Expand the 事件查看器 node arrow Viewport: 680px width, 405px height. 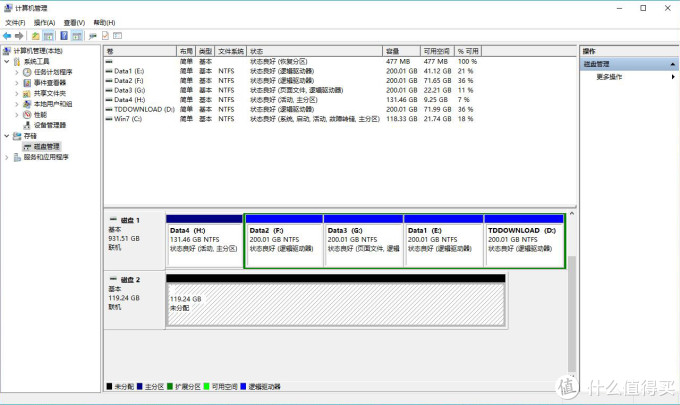pyautogui.click(x=17, y=82)
